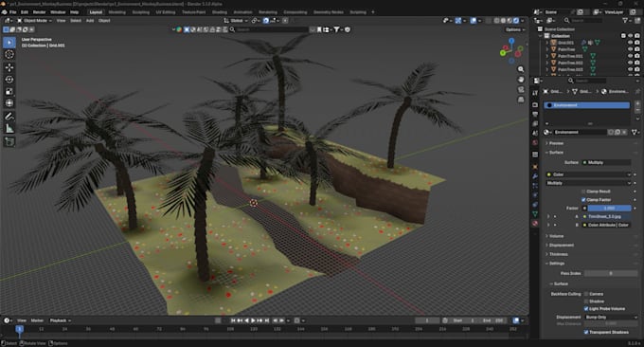
Task: Open the File menu
Action: (x=12, y=12)
